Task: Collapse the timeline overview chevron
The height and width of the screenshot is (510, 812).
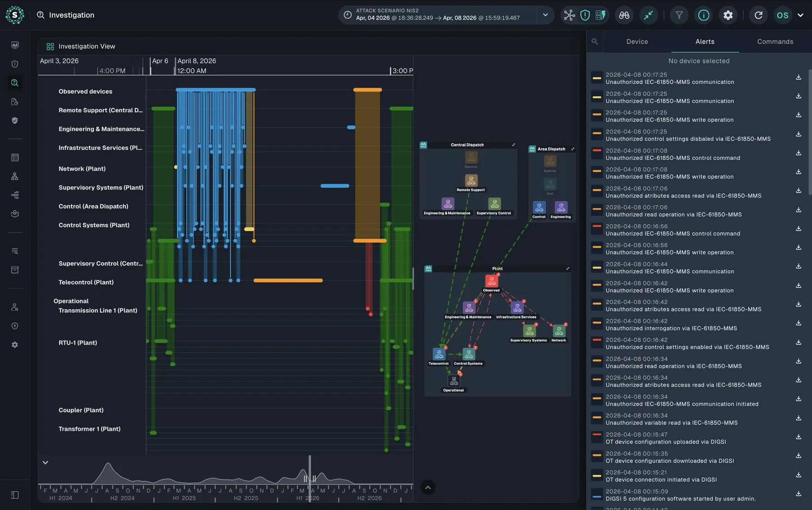Action: coord(46,463)
